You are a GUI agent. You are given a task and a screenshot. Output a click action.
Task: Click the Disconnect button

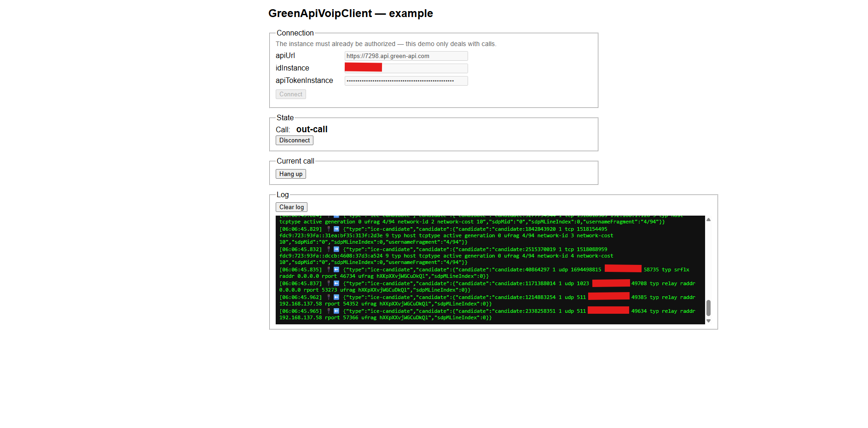click(x=295, y=140)
